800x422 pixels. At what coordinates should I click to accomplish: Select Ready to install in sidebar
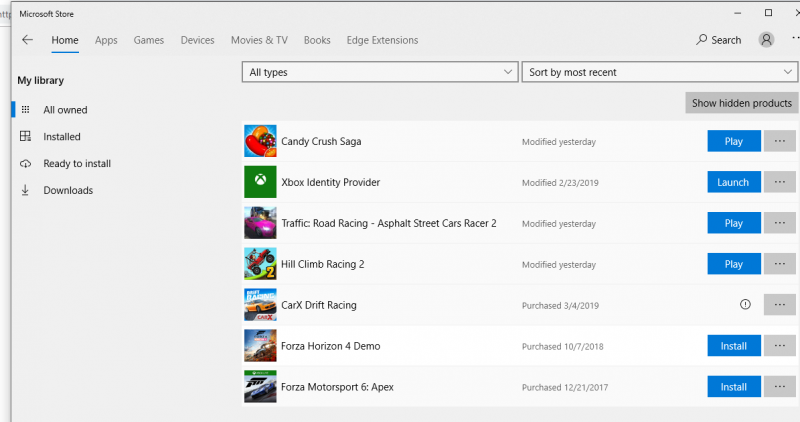coord(77,164)
